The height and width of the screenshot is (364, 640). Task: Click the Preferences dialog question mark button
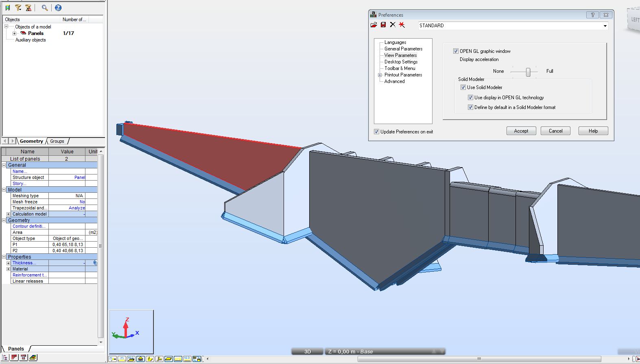tap(592, 15)
